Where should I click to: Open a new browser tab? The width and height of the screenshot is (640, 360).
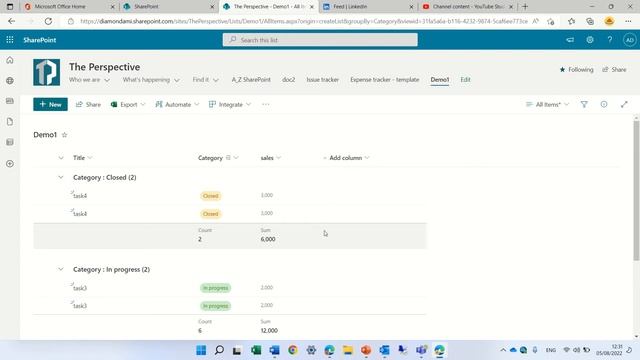coord(525,7)
